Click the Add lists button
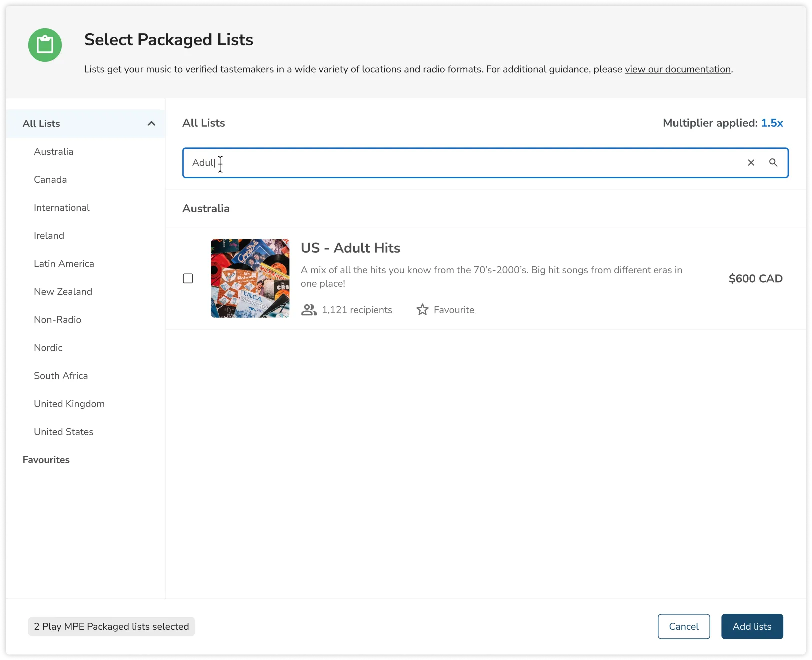This screenshot has width=812, height=660. click(x=752, y=626)
